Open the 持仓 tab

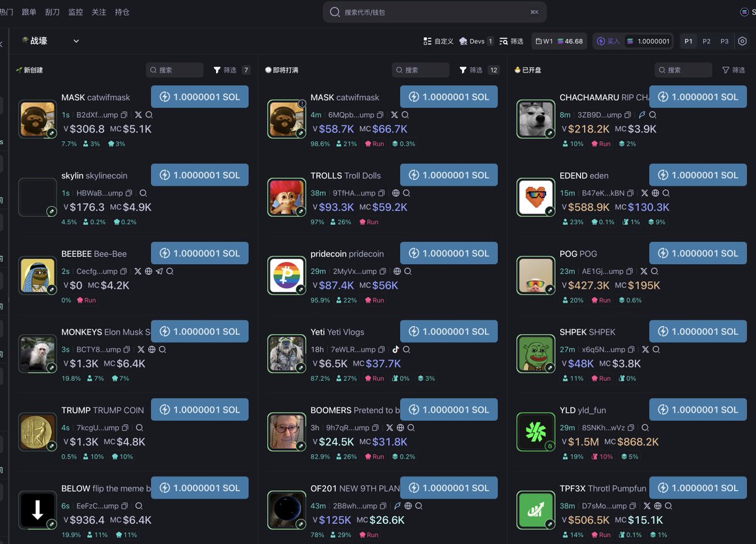(122, 12)
